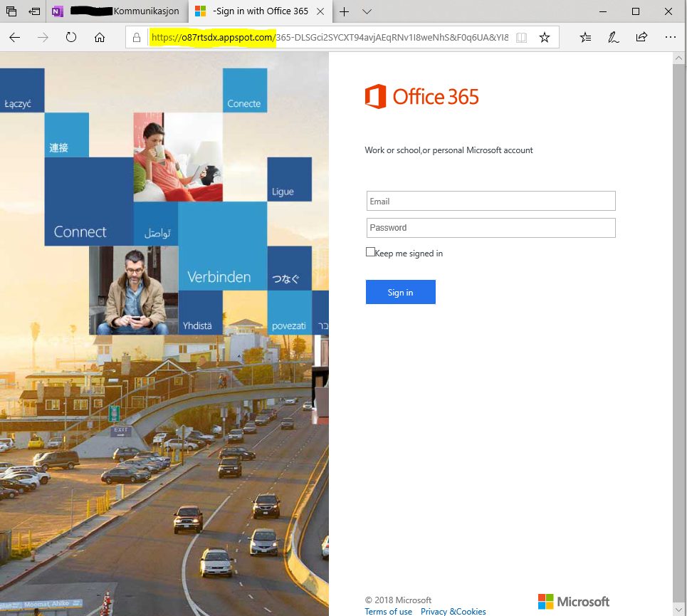
Task: Click the appspot.com address bar URL
Action: tap(330, 38)
